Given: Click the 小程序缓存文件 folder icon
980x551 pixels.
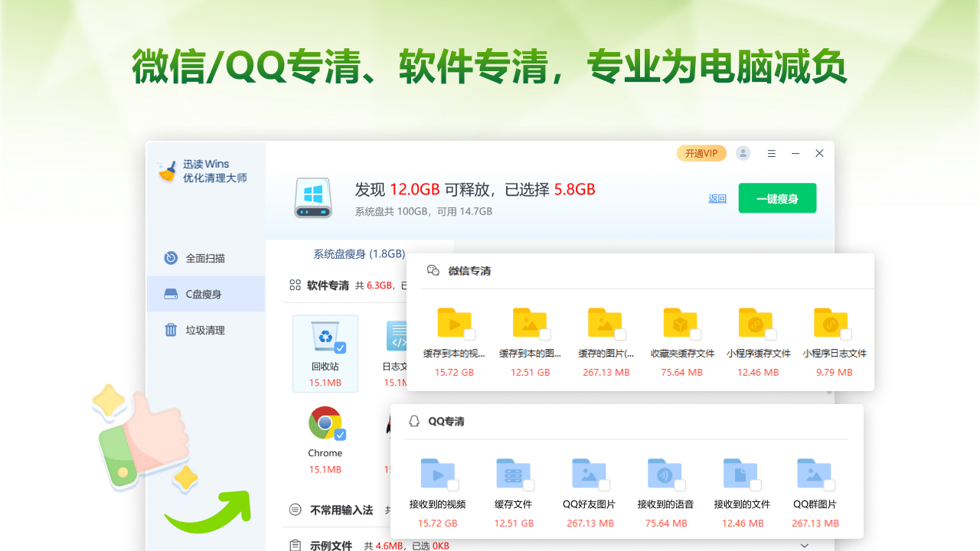Looking at the screenshot, I should click(x=754, y=323).
